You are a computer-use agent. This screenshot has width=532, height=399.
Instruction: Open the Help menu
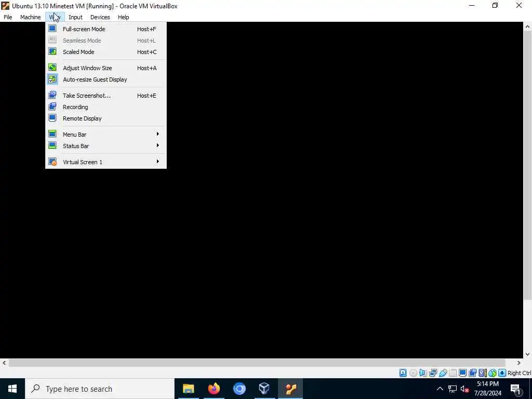click(123, 17)
